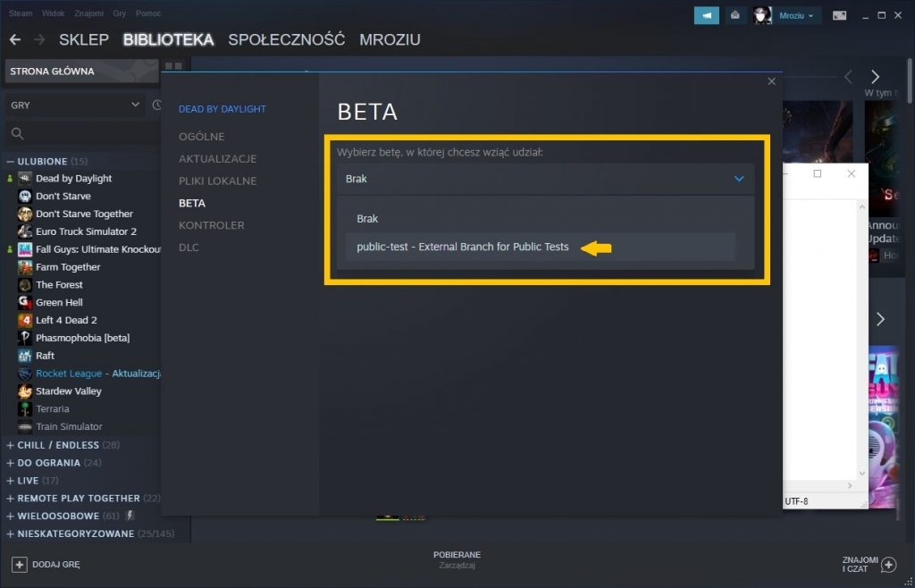Expand the WIELOOSOBOWE category
Image resolution: width=915 pixels, height=588 pixels.
point(10,516)
